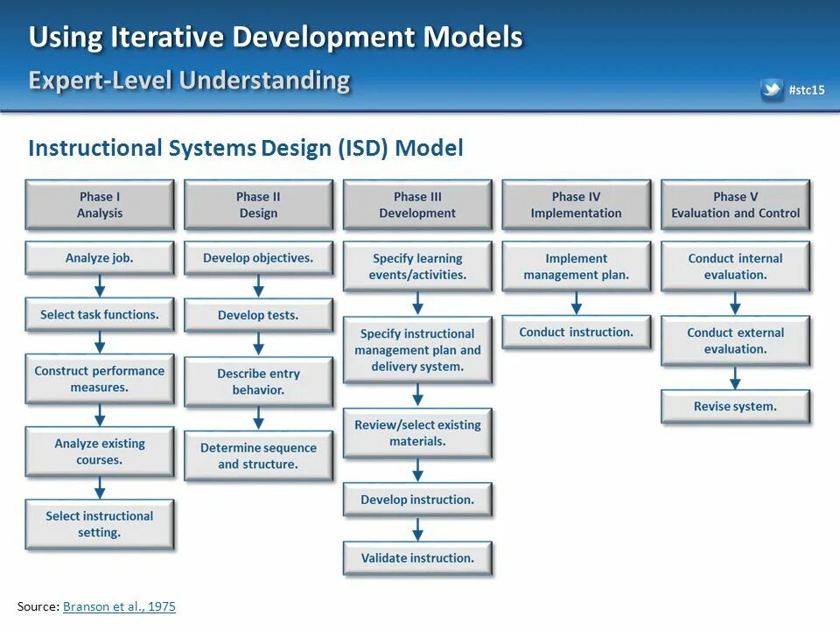Click the Phase V Evaluation and Control box
The image size is (840, 630).
coord(736,205)
